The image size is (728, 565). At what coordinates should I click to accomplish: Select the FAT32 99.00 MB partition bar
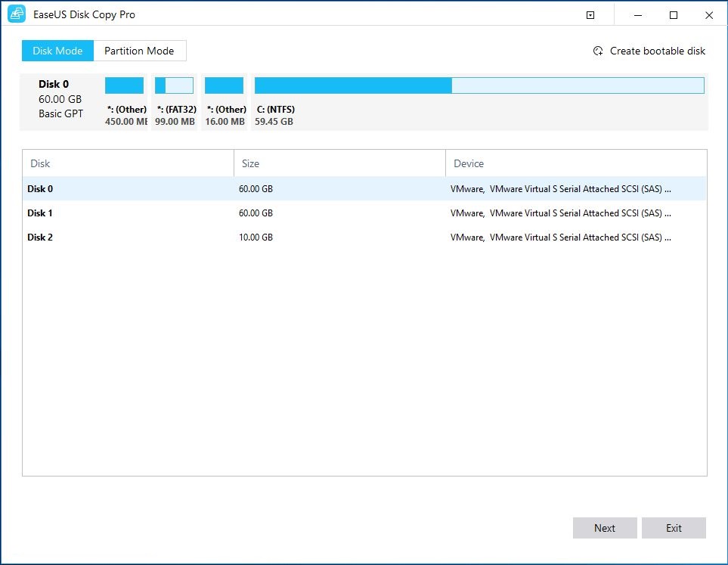[174, 85]
